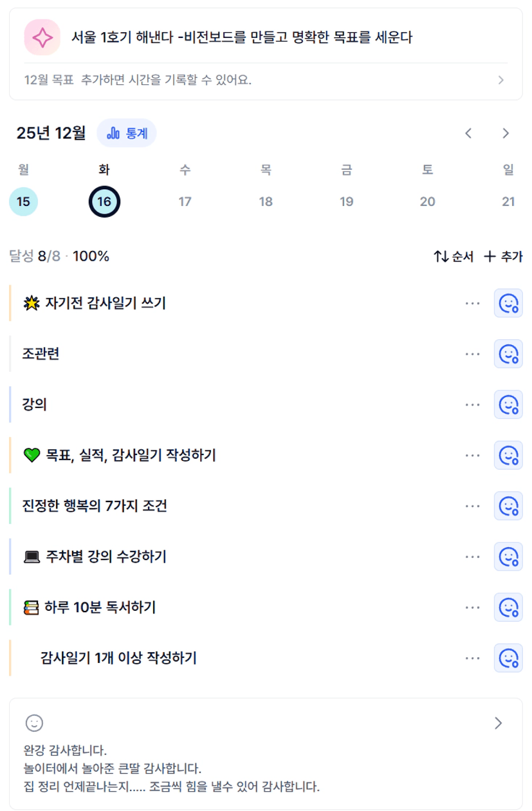
Task: Click emoji icon for 감사일기 1개 이상 작성하기
Action: pos(508,658)
